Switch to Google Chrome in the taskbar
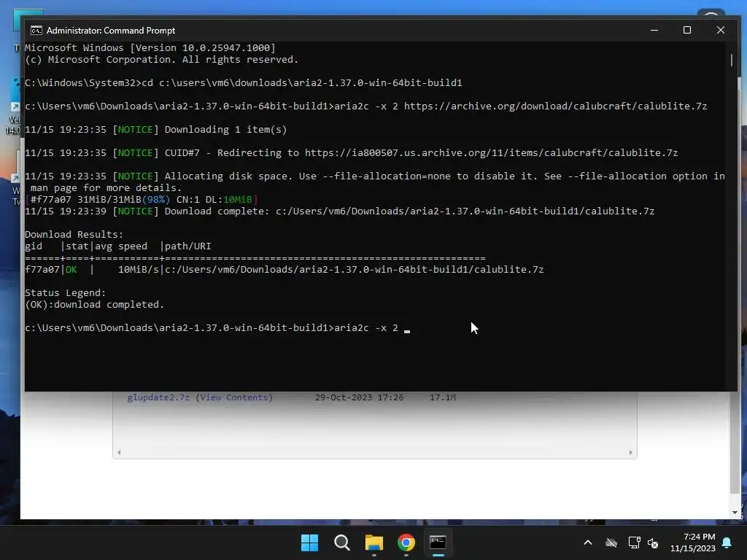Image resolution: width=747 pixels, height=560 pixels. click(406, 542)
